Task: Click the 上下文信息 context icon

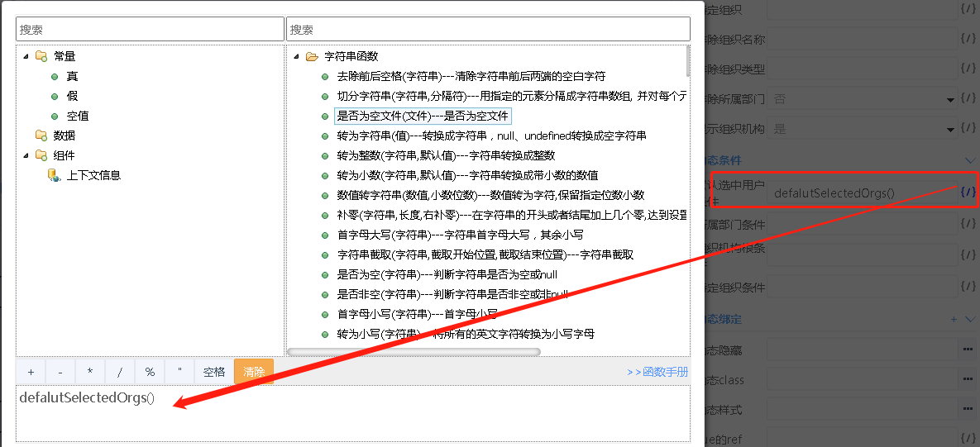Action: pos(54,175)
